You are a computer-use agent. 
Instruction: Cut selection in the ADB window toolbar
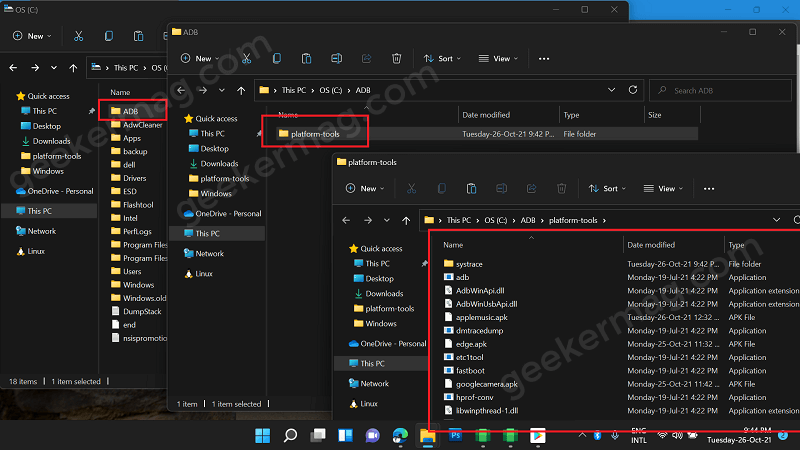(246, 59)
